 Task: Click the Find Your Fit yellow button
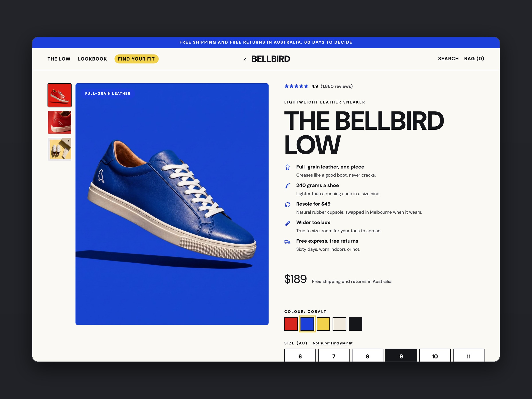click(x=136, y=59)
